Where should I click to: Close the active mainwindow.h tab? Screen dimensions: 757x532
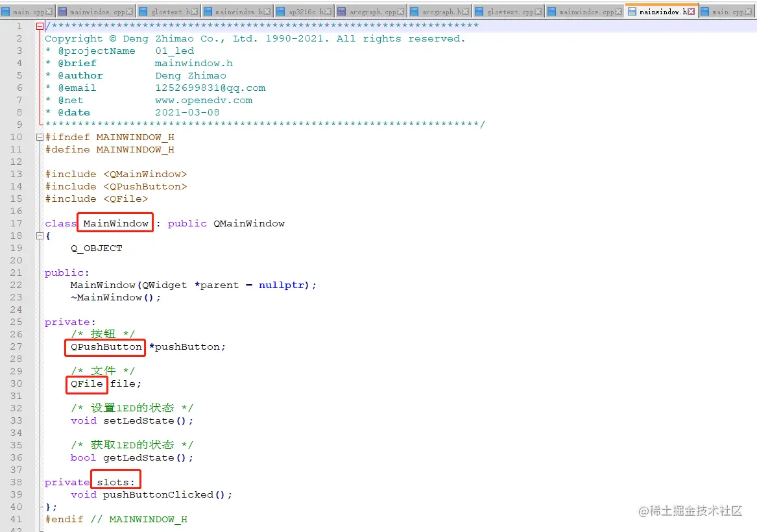[691, 12]
